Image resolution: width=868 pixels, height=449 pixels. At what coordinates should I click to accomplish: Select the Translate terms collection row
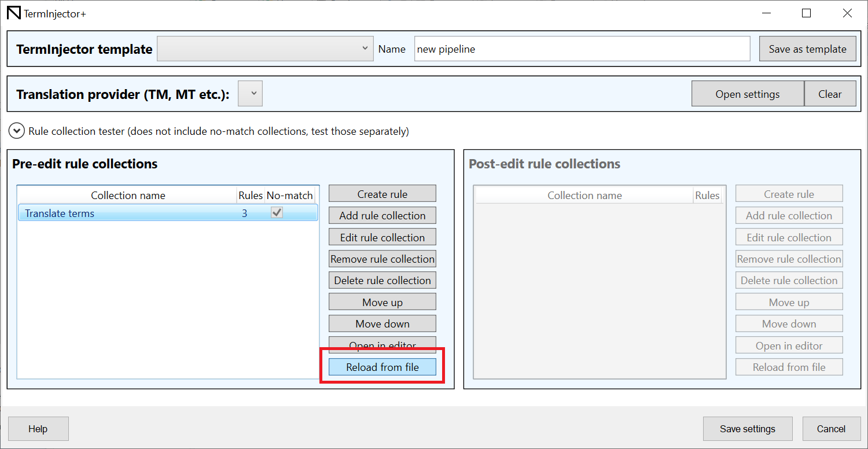click(x=127, y=213)
